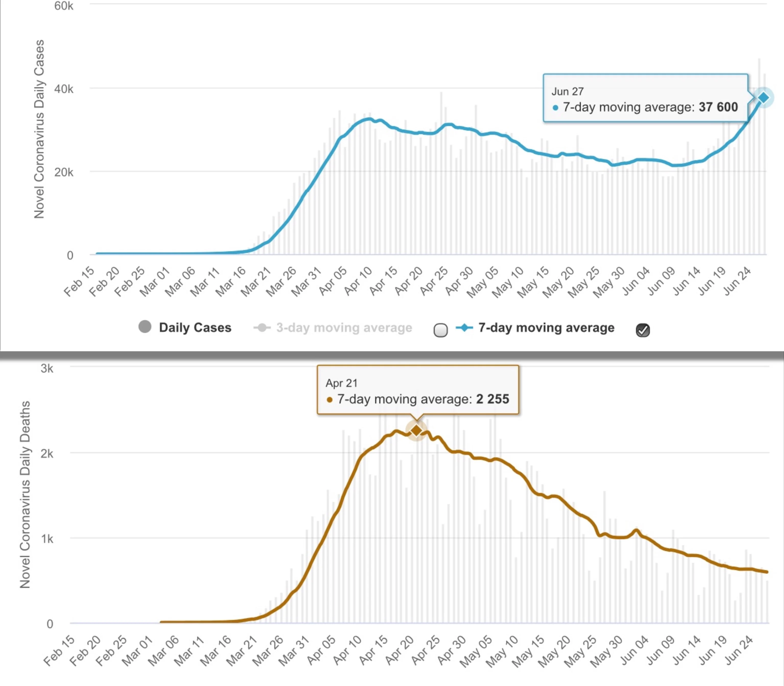Image resolution: width=784 pixels, height=686 pixels.
Task: Click the Apr 10 label on cases chart
Action: pos(358,281)
